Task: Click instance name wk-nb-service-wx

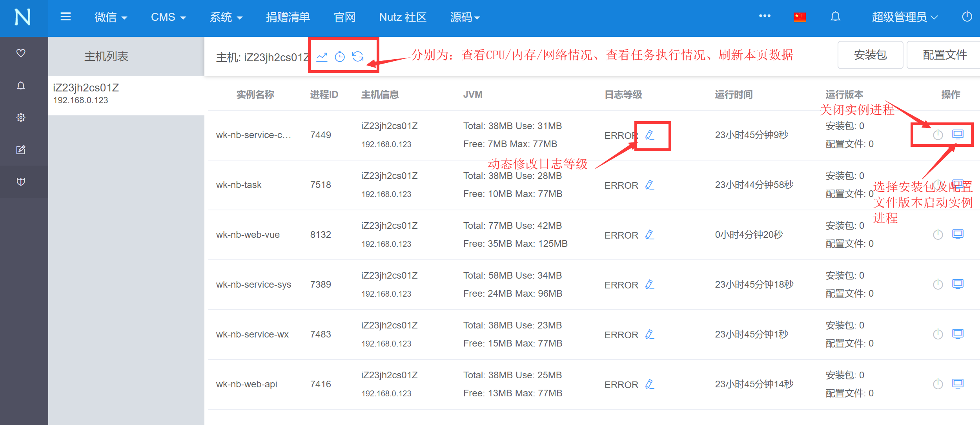Action: 252,334
